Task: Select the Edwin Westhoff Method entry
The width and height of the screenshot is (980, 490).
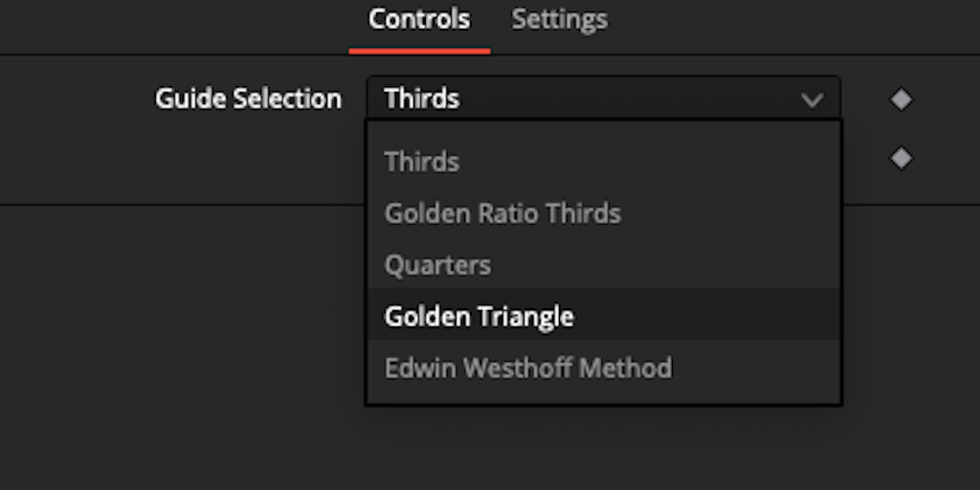Action: [x=527, y=368]
